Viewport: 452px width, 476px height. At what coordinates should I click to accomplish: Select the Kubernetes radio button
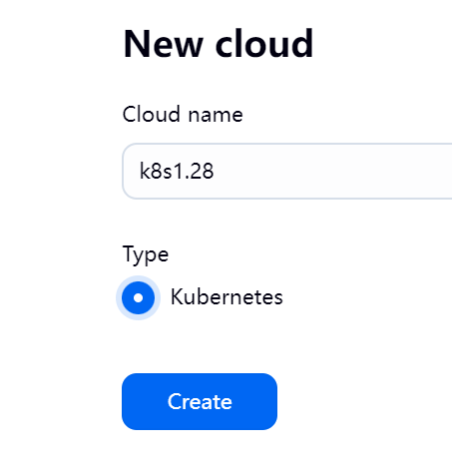[x=138, y=297]
